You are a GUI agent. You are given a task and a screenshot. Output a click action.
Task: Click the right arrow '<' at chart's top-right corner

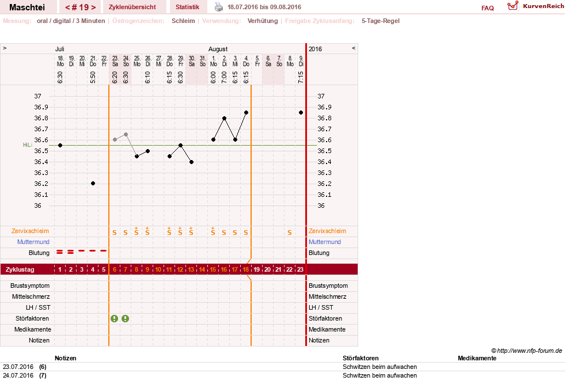[x=354, y=48]
